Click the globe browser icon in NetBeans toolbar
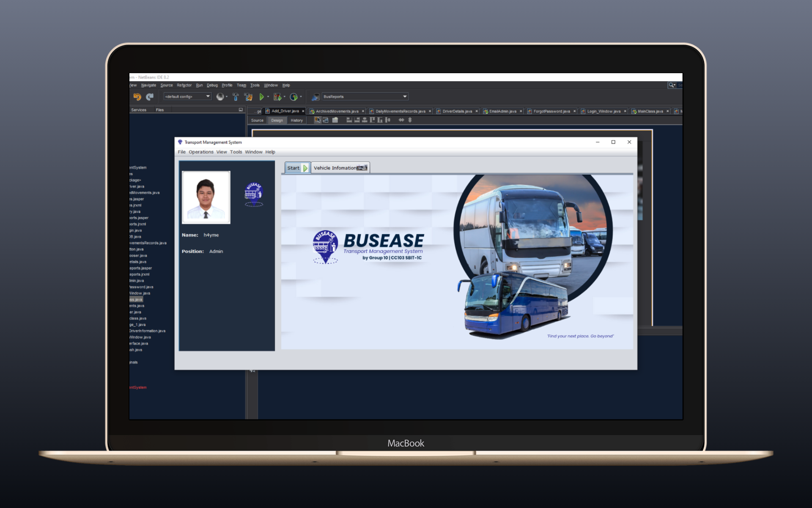The width and height of the screenshot is (812, 508). coord(220,97)
